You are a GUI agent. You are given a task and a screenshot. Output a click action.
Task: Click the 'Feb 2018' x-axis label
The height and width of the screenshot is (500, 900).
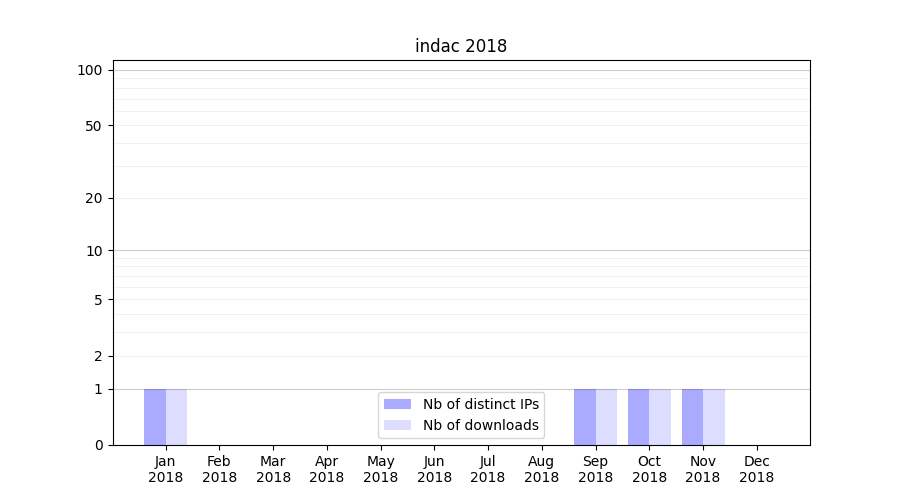pyautogui.click(x=219, y=469)
